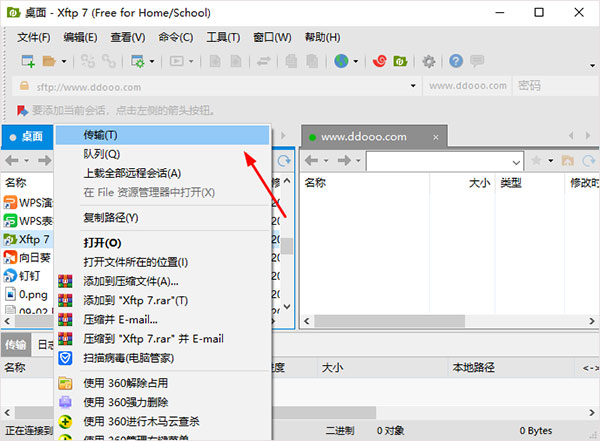Open the 窗口(W) menu

click(x=272, y=38)
